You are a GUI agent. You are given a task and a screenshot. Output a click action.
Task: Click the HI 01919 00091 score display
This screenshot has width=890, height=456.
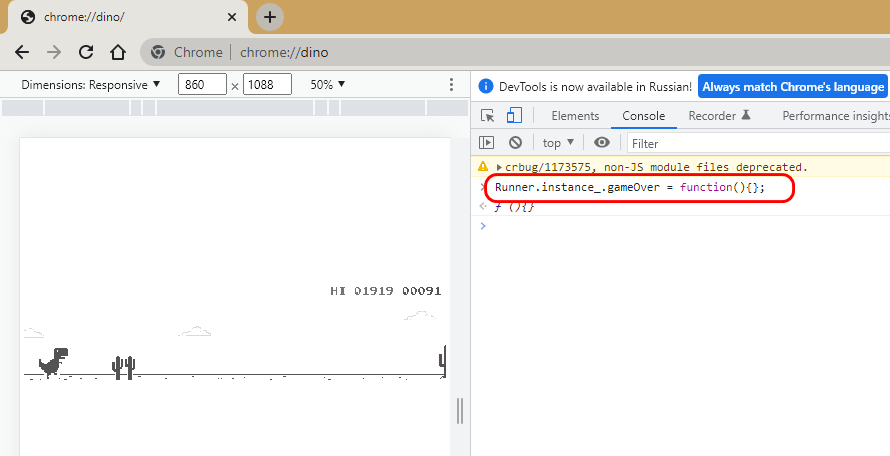pyautogui.click(x=386, y=291)
